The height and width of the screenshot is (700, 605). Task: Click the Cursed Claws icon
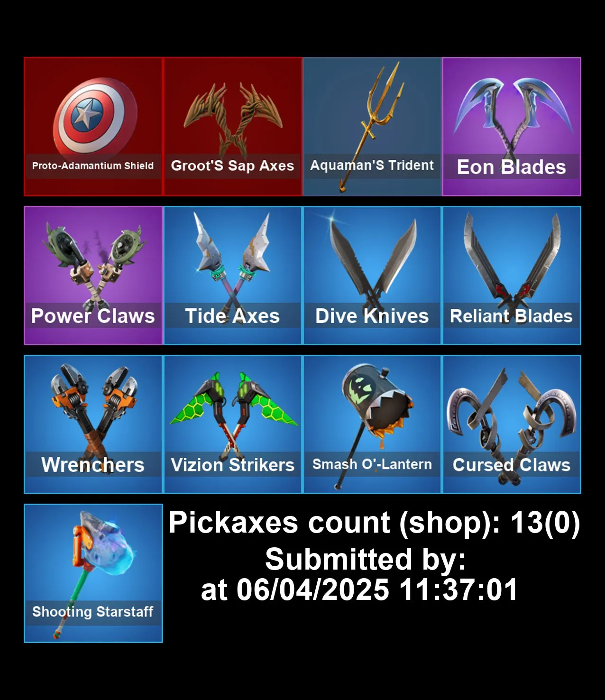coord(512,424)
